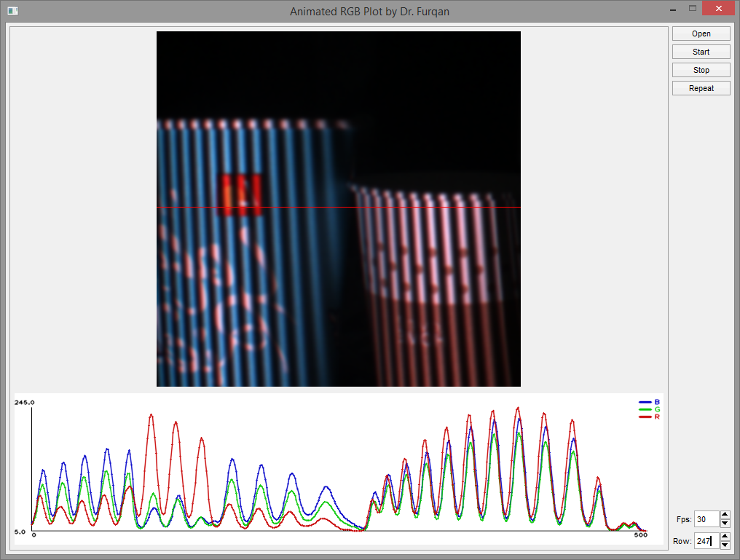This screenshot has width=740, height=560.
Task: Increment the Row value with up arrow
Action: 725,537
